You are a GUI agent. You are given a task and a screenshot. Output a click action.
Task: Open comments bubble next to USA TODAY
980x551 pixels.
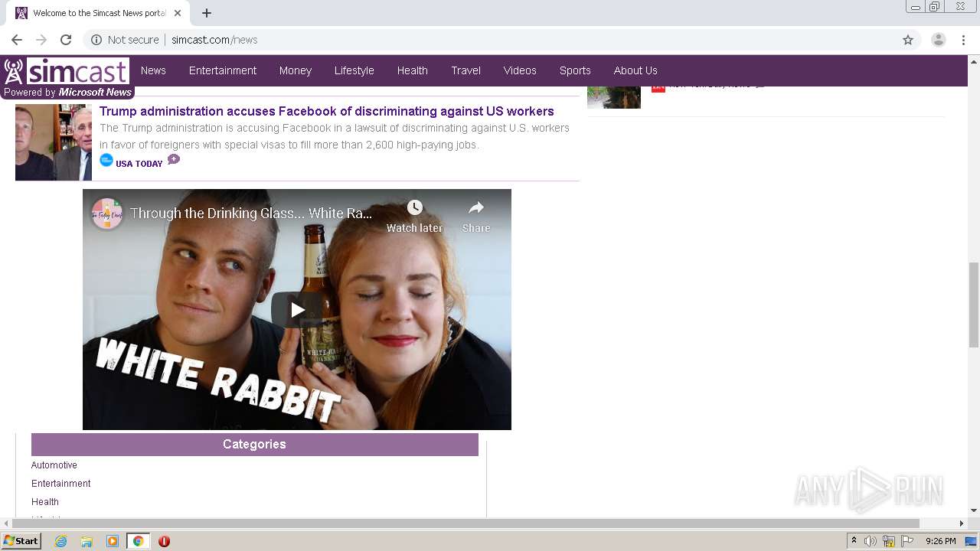click(174, 159)
